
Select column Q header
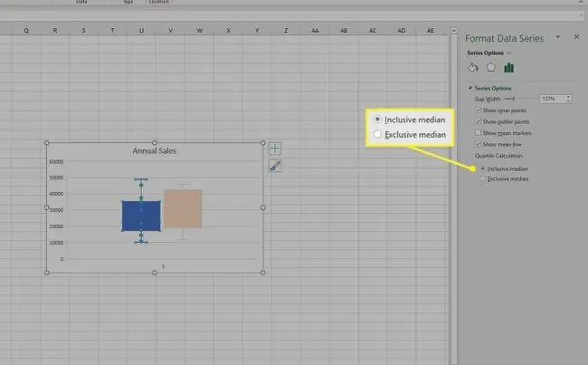tap(26, 31)
